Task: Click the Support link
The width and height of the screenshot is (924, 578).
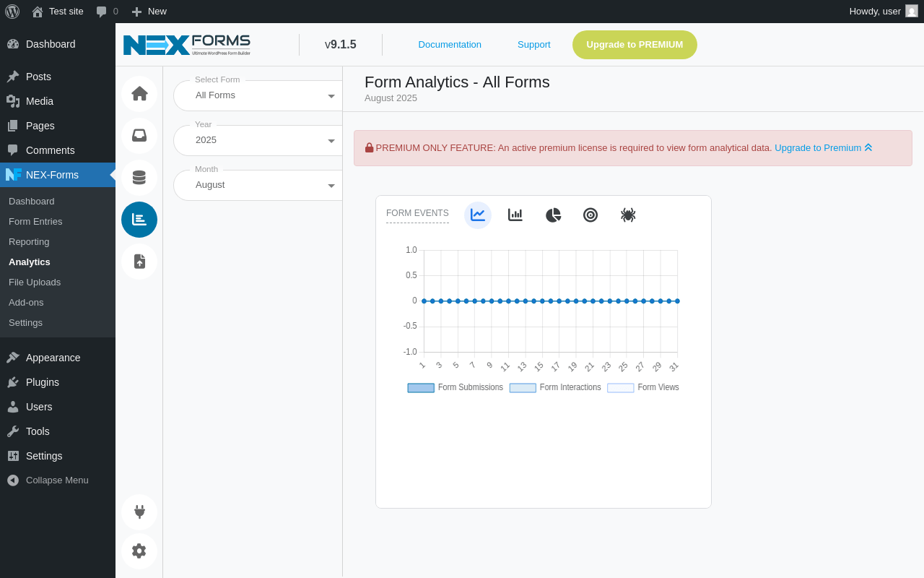Action: pyautogui.click(x=534, y=45)
